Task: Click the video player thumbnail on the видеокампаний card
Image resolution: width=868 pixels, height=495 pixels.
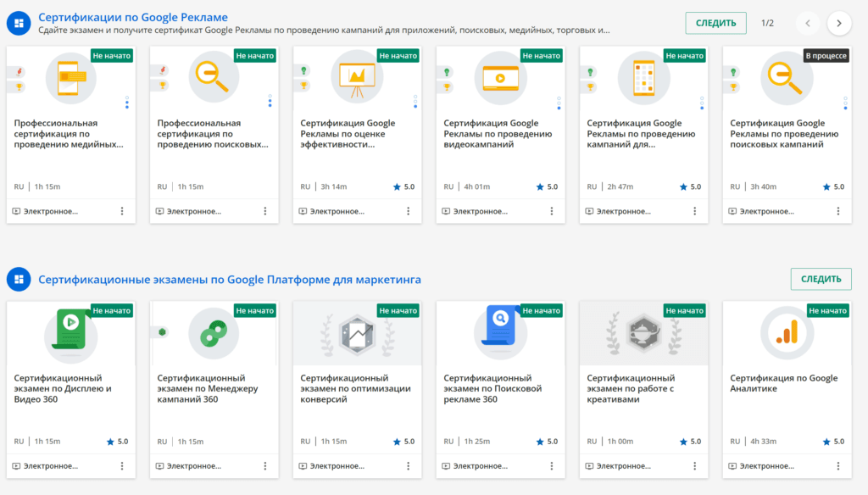Action: click(500, 78)
